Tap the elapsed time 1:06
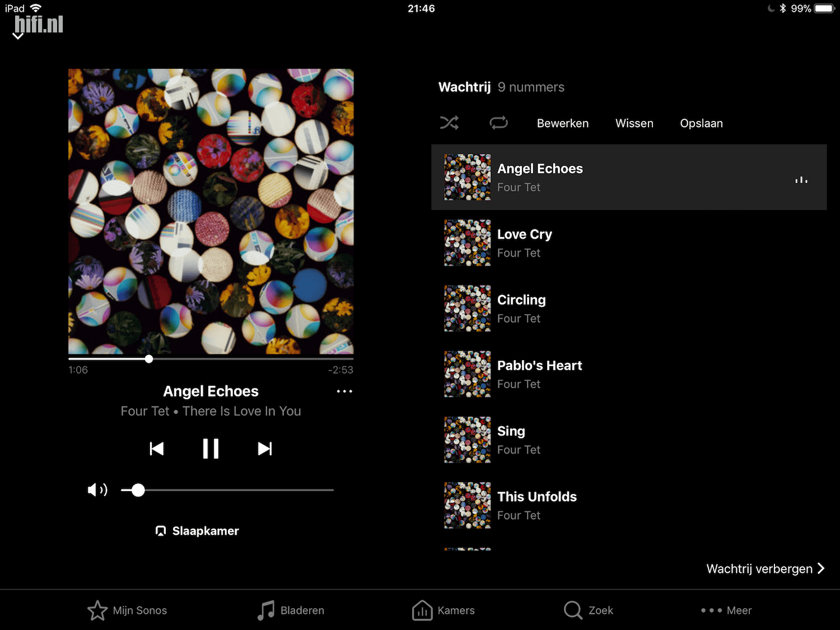This screenshot has height=630, width=840. (78, 370)
